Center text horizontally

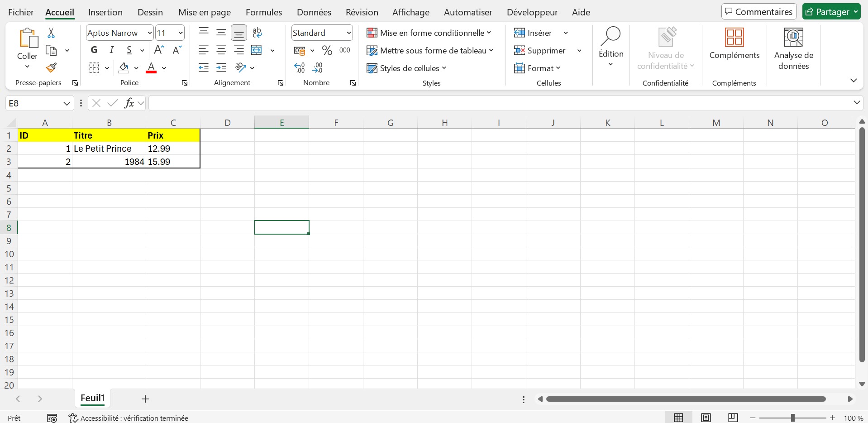221,50
